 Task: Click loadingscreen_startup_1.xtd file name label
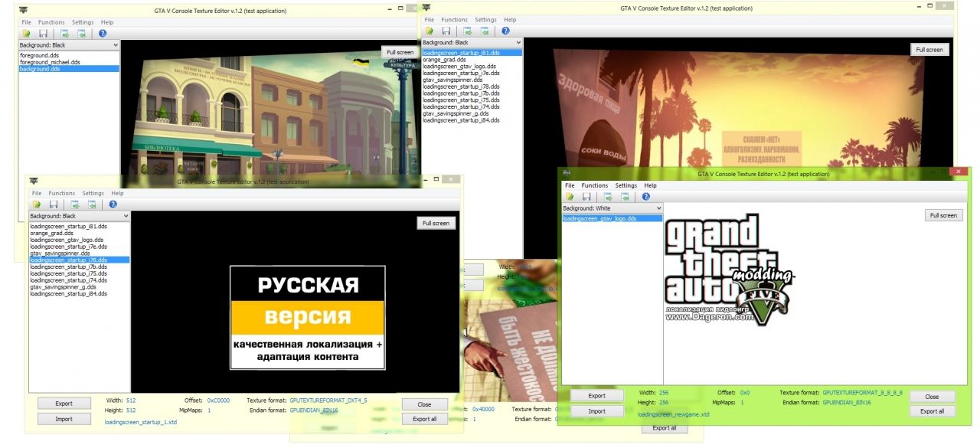[x=141, y=422]
